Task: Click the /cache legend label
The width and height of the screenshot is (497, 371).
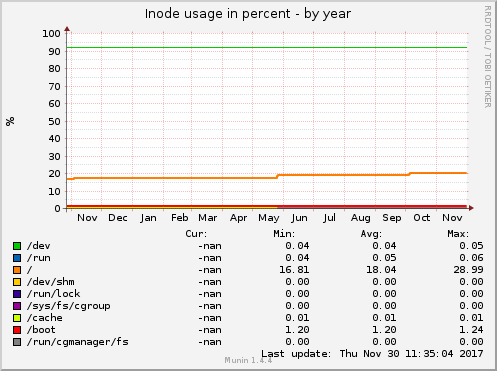Action: point(45,318)
